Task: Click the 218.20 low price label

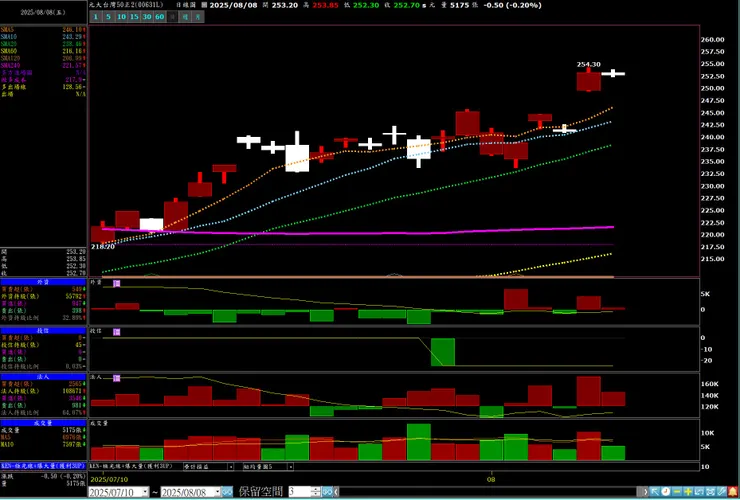Action: [102, 247]
